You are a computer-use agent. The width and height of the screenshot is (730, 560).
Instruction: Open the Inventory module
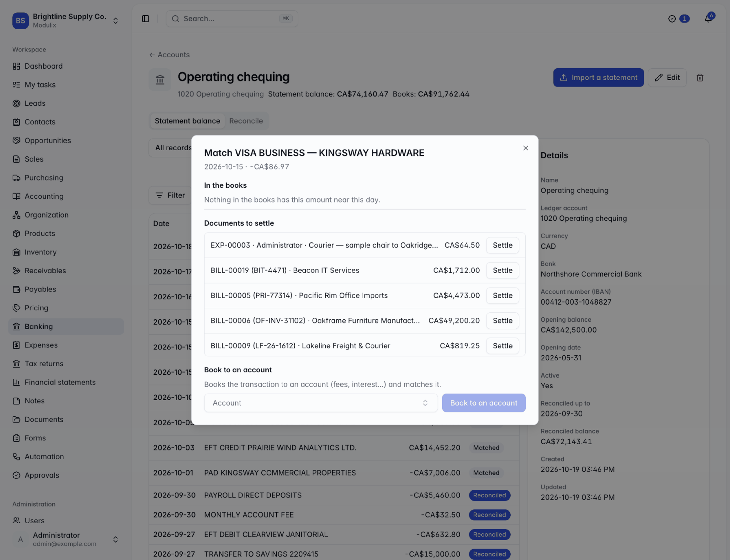(x=66, y=252)
